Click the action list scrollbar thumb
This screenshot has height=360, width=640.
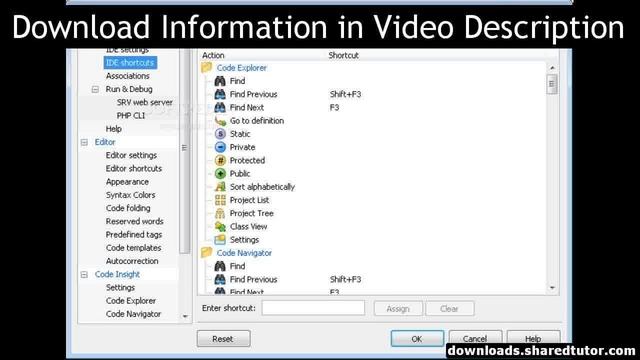point(552,84)
